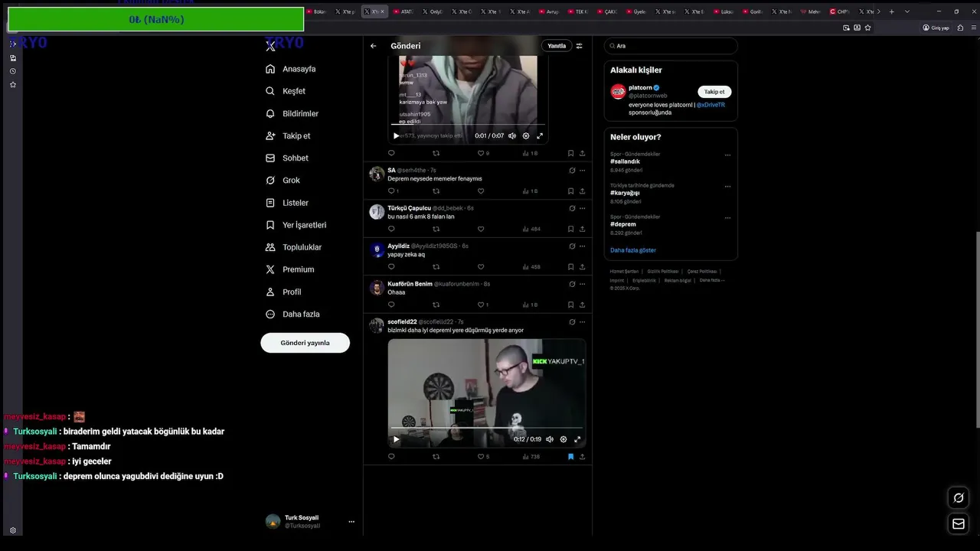Share Türkçü Çapulcu's reply
Screen dimensions: 980x551
pos(583,229)
